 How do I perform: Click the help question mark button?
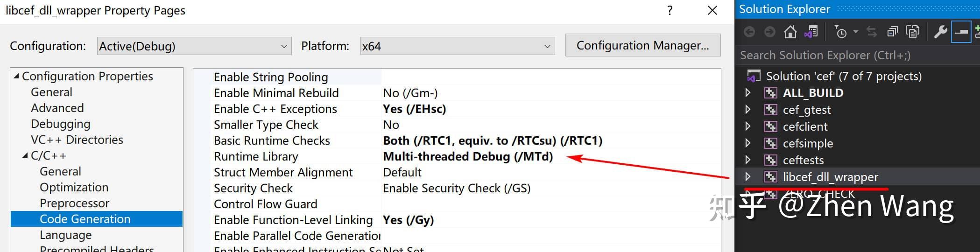click(670, 10)
